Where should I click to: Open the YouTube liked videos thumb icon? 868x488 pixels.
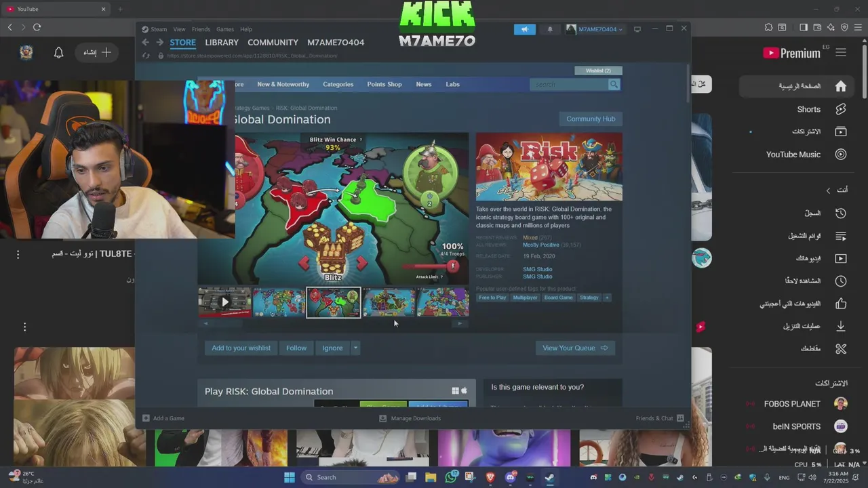pos(841,304)
